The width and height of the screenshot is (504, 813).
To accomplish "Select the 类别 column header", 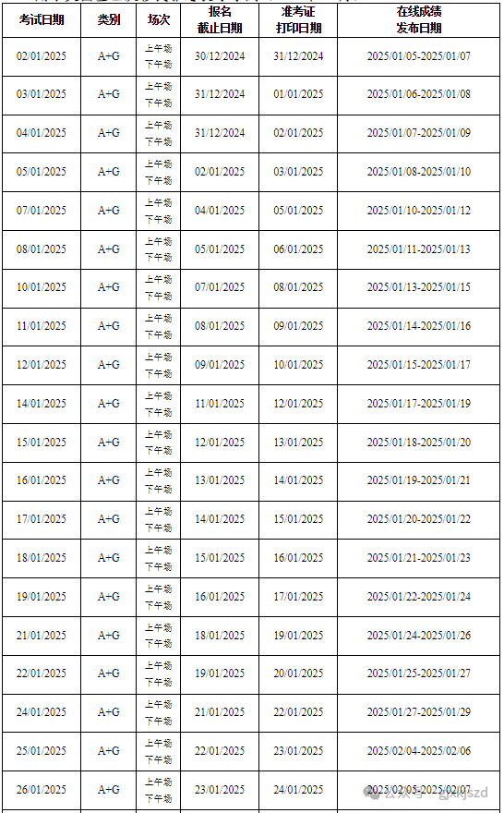I will pyautogui.click(x=109, y=19).
